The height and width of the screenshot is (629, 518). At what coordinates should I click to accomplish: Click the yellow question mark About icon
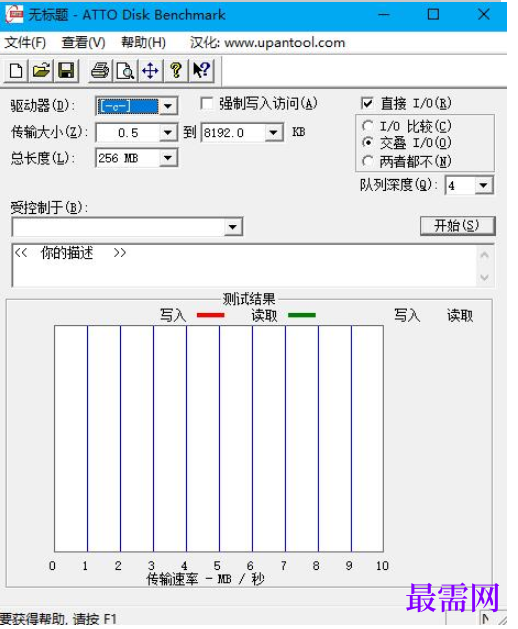coord(175,71)
